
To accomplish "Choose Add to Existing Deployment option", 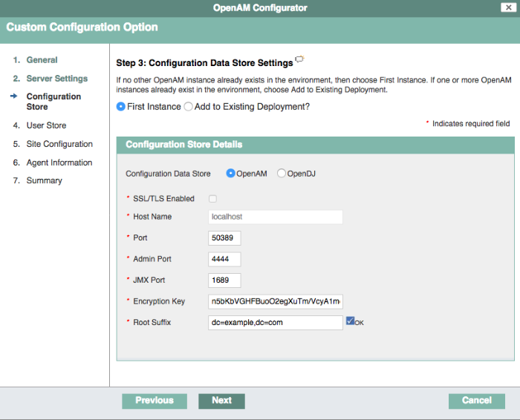I will coord(188,107).
